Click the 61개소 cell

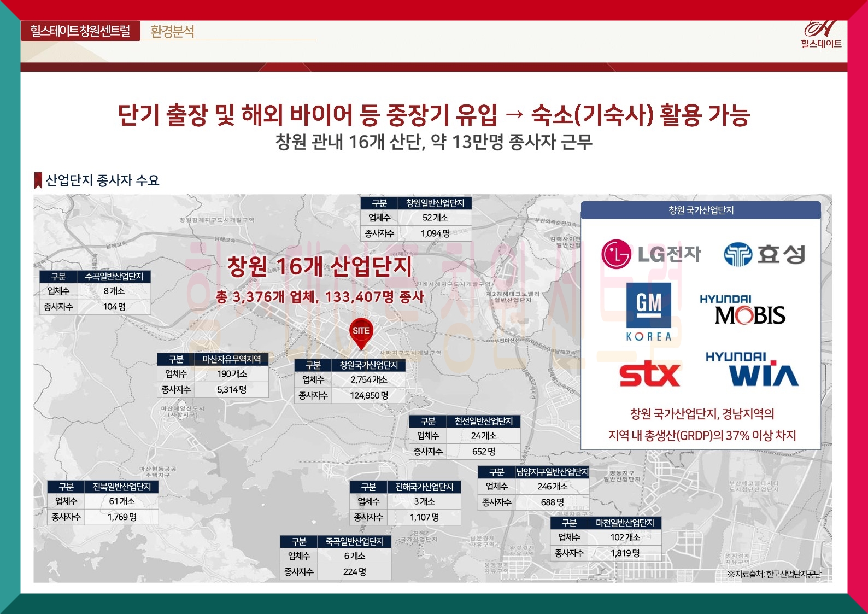122,501
